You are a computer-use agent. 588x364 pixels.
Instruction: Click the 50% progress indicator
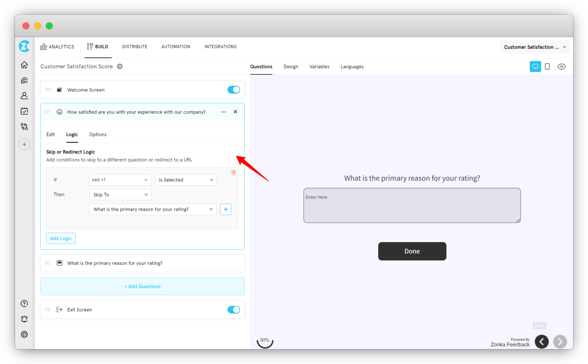(x=265, y=340)
